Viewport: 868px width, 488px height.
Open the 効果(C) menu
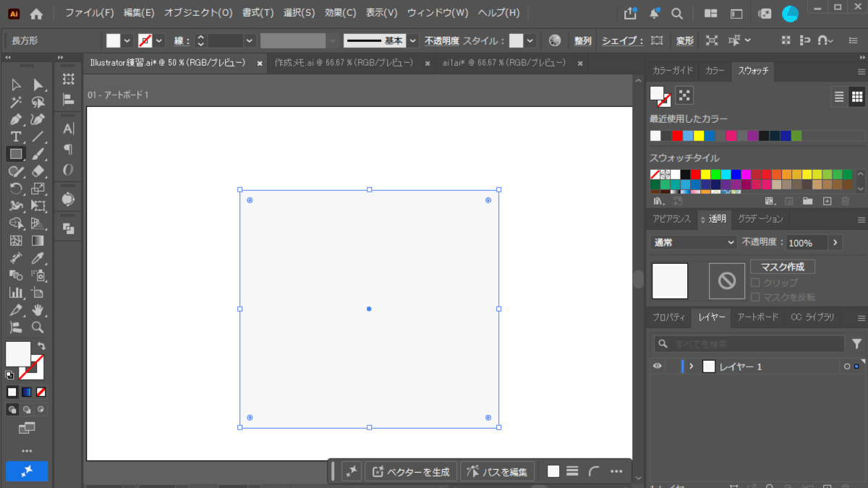pos(341,13)
